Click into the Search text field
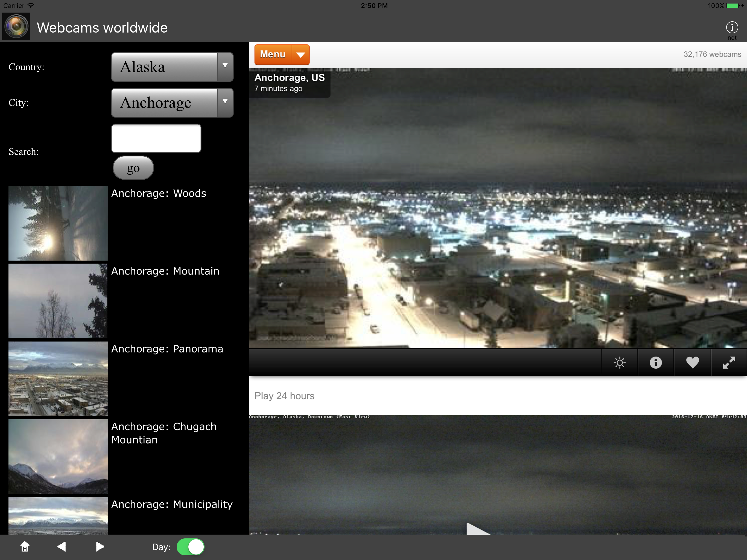Image resolution: width=747 pixels, height=560 pixels. [156, 138]
